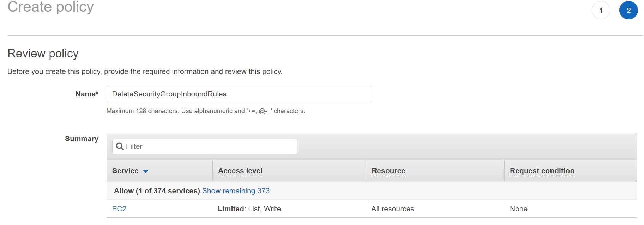Open the Show remaining 373 link

(x=236, y=191)
